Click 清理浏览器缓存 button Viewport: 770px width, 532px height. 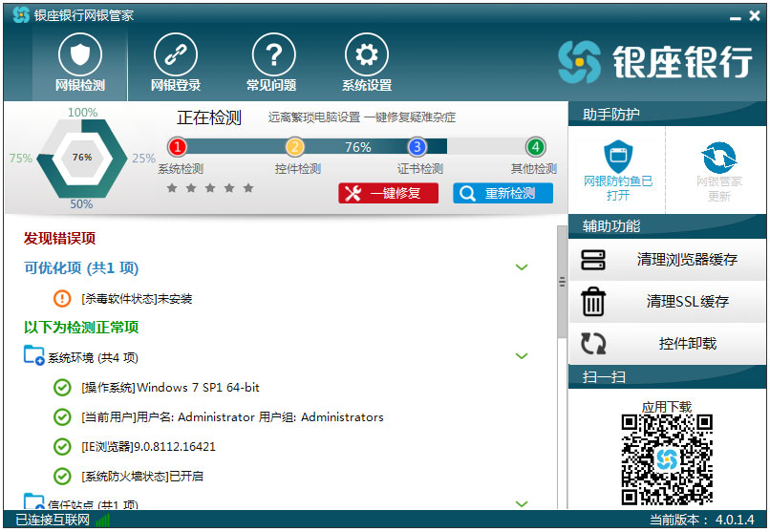point(667,259)
